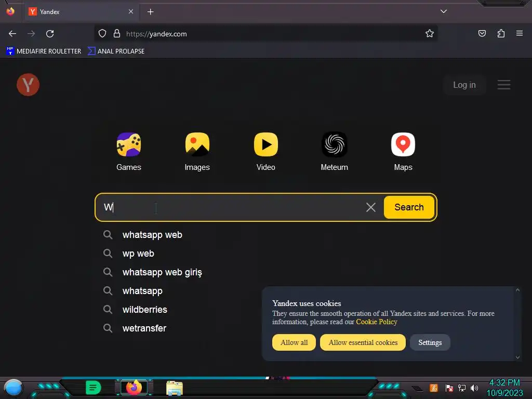Open Action Center flag icon

[x=449, y=388]
